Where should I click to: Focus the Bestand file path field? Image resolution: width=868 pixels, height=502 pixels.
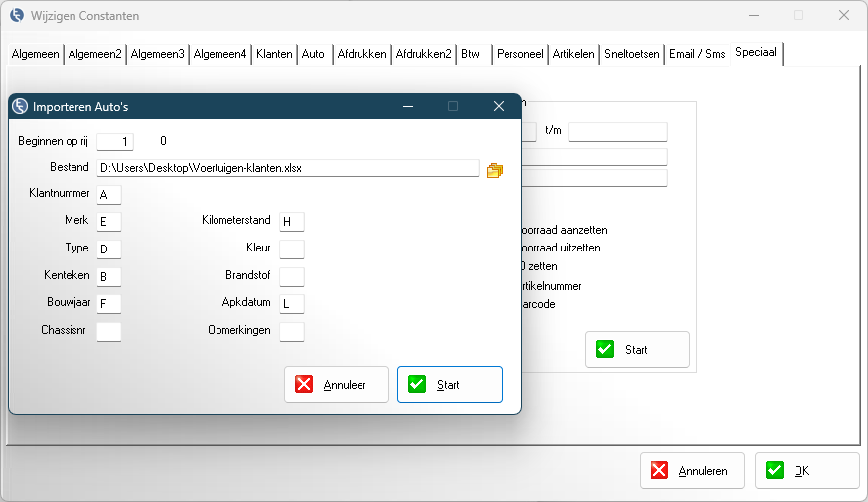click(x=287, y=168)
